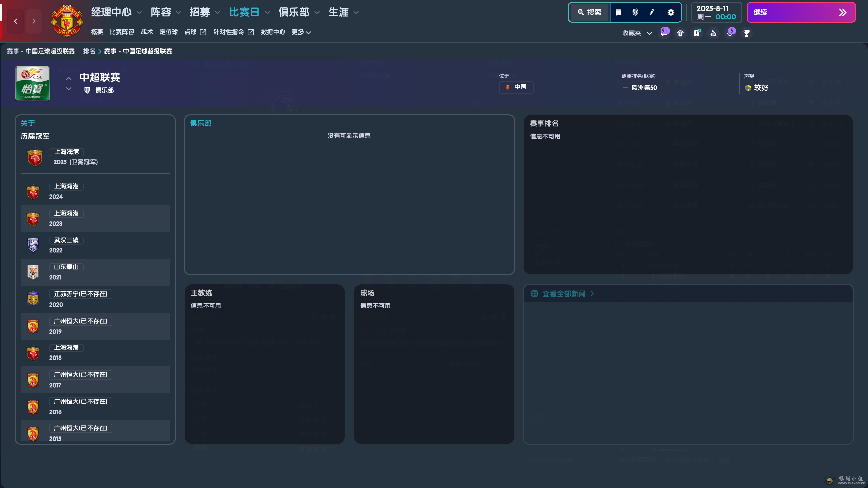Expand the 更多 submenu
The width and height of the screenshot is (868, 488).
pyautogui.click(x=301, y=32)
